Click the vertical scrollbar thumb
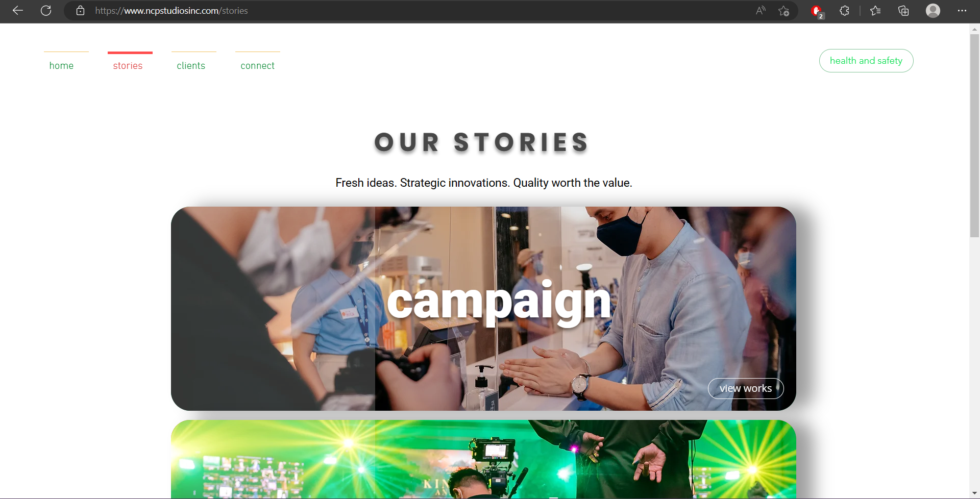This screenshot has height=499, width=980. tap(974, 135)
